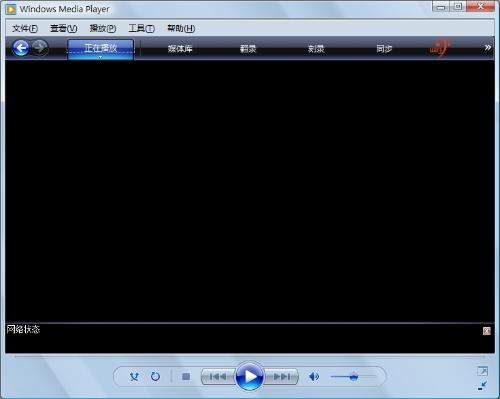This screenshot has width=500, height=399.
Task: Open the 播放(P) menu
Action: [x=103, y=29]
